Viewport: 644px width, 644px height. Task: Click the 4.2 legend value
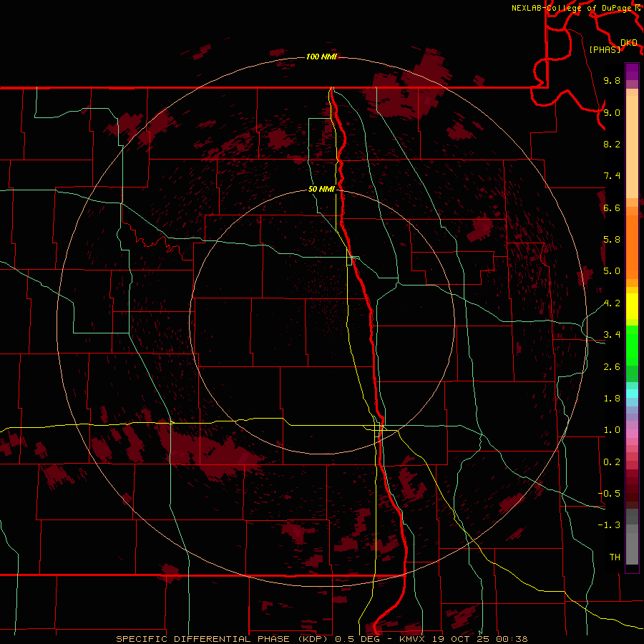pos(612,303)
